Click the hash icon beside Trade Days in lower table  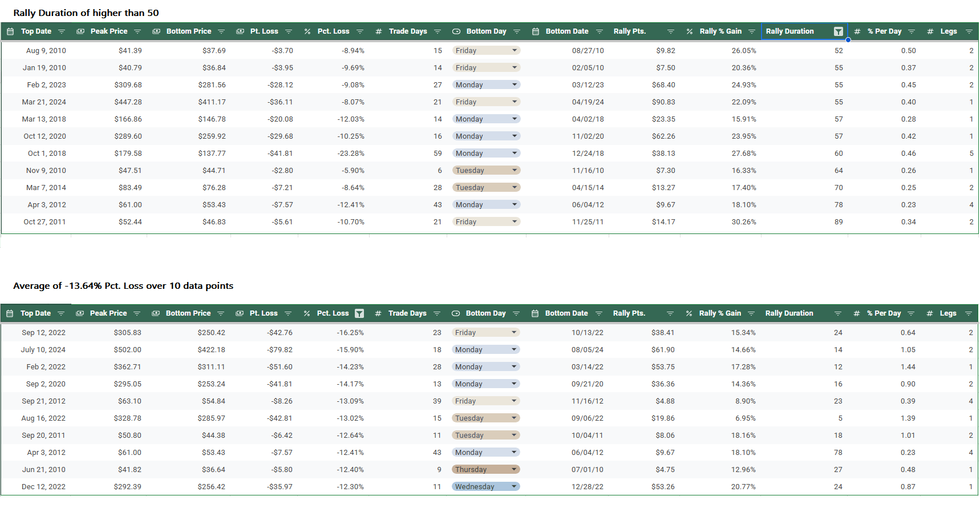pos(378,313)
